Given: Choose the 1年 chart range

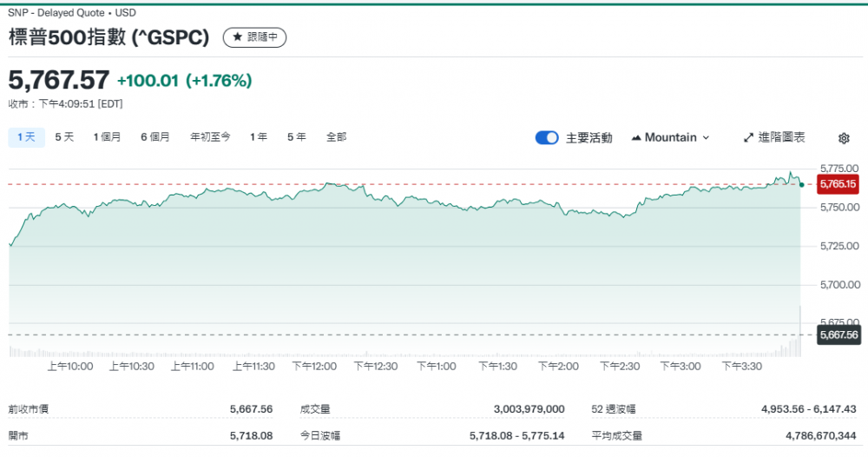Looking at the screenshot, I should click(x=258, y=136).
